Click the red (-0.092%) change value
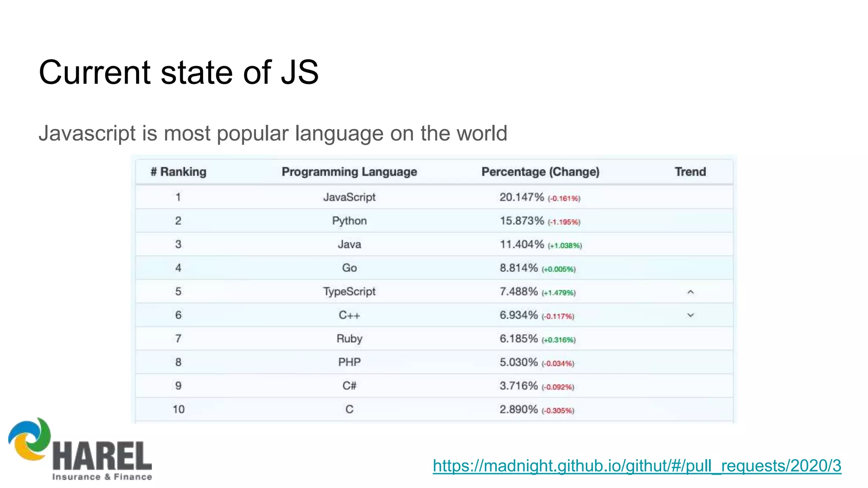Screen dimensions: 868x488 (558, 387)
